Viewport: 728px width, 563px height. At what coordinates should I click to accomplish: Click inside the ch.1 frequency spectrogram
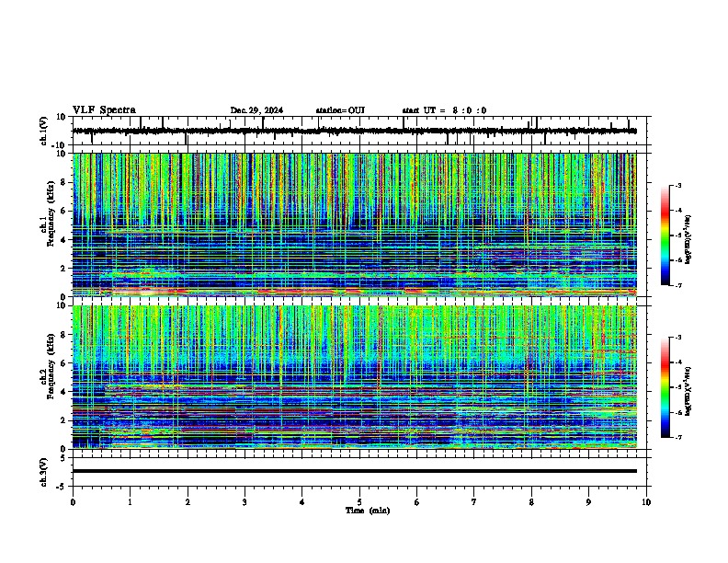point(354,224)
